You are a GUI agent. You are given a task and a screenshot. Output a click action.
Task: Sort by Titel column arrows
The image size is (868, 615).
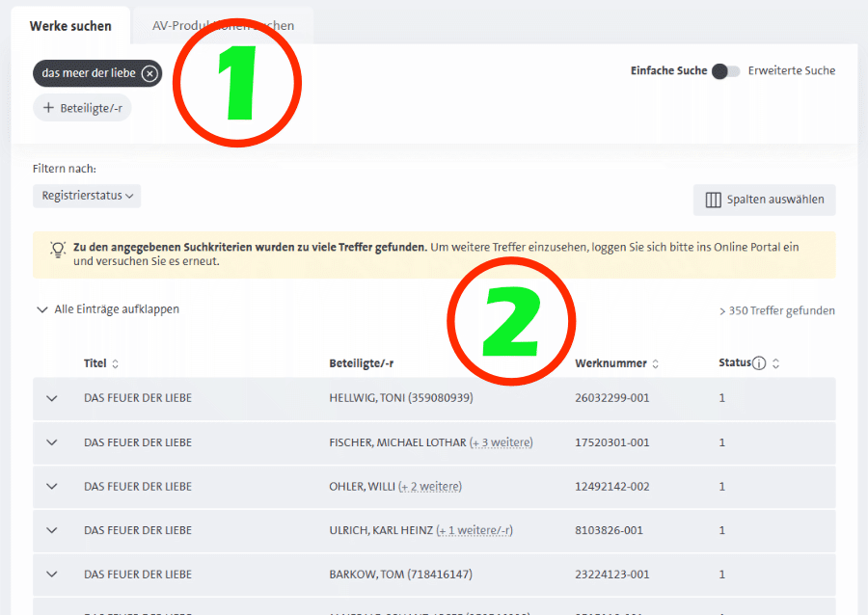116,364
